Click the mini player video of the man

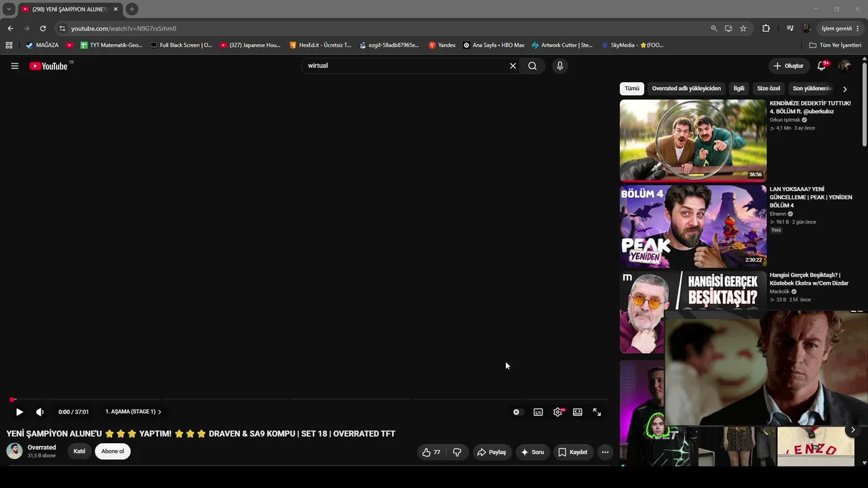[766, 368]
